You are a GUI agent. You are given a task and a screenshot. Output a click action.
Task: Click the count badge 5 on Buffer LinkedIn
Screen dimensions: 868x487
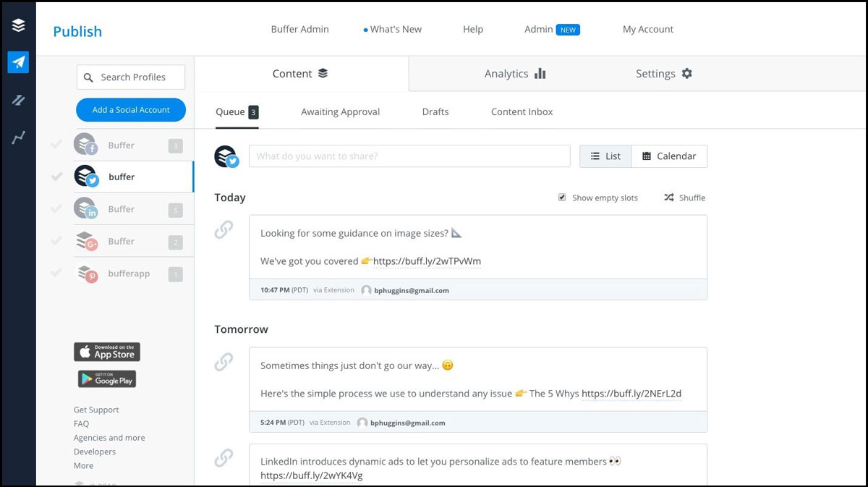click(175, 210)
